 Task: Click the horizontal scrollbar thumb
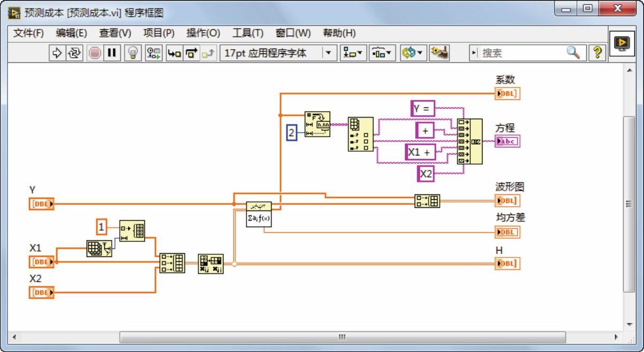342,337
